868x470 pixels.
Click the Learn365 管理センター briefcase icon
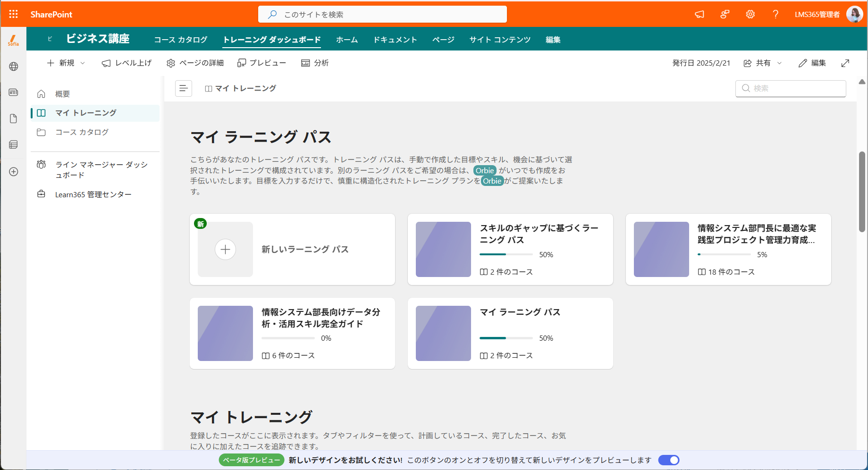41,194
